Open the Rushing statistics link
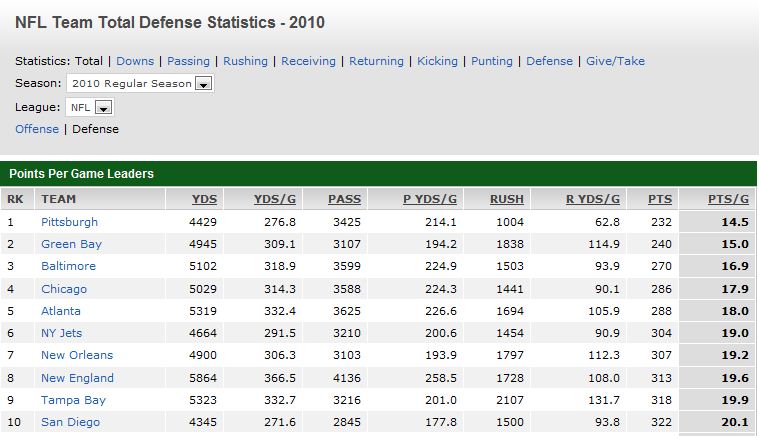This screenshot has width=759, height=436. [245, 61]
